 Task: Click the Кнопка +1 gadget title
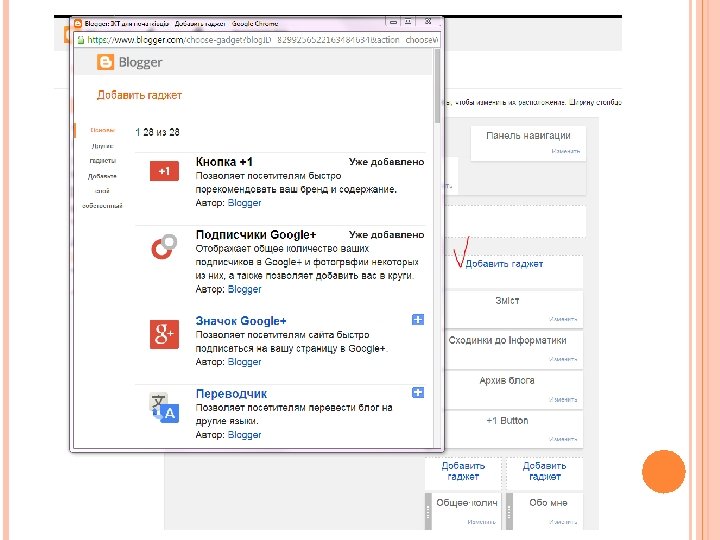click(224, 162)
